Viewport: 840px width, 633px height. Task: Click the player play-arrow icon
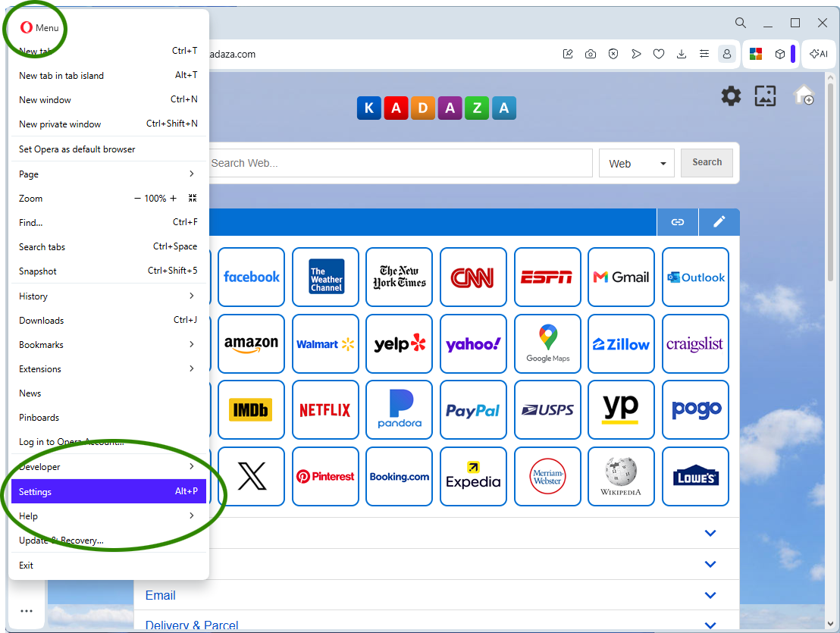[636, 54]
